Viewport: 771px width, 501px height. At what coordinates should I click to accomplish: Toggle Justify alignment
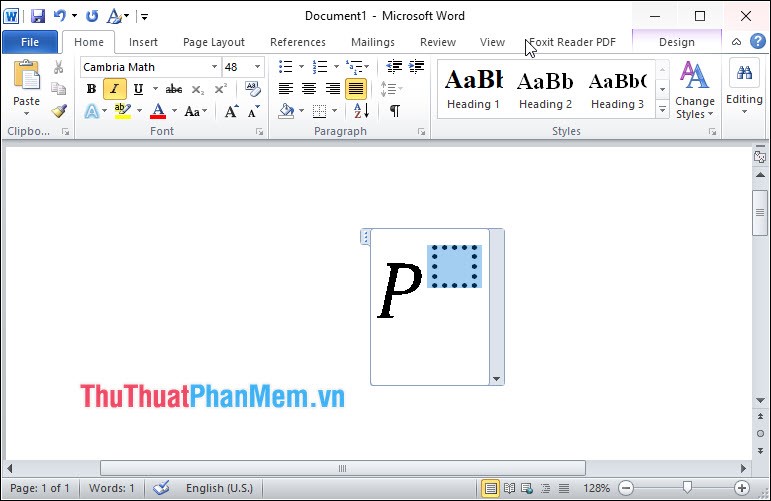356,89
